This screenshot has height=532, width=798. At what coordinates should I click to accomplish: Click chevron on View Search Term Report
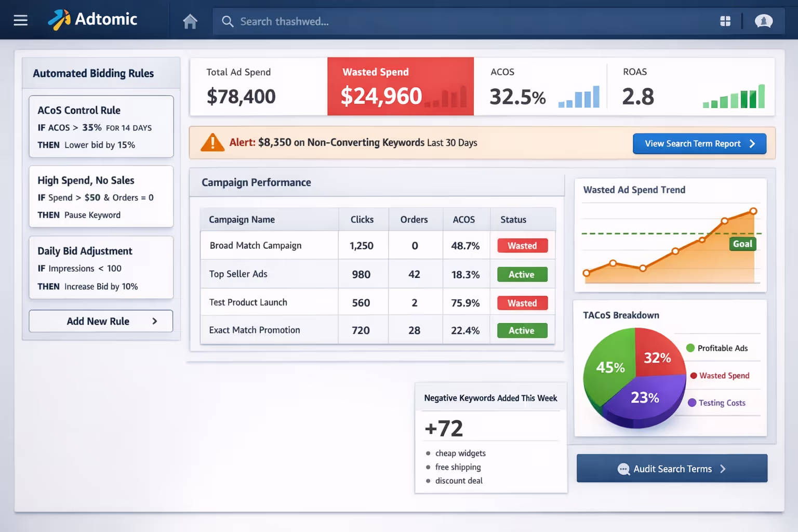point(752,144)
